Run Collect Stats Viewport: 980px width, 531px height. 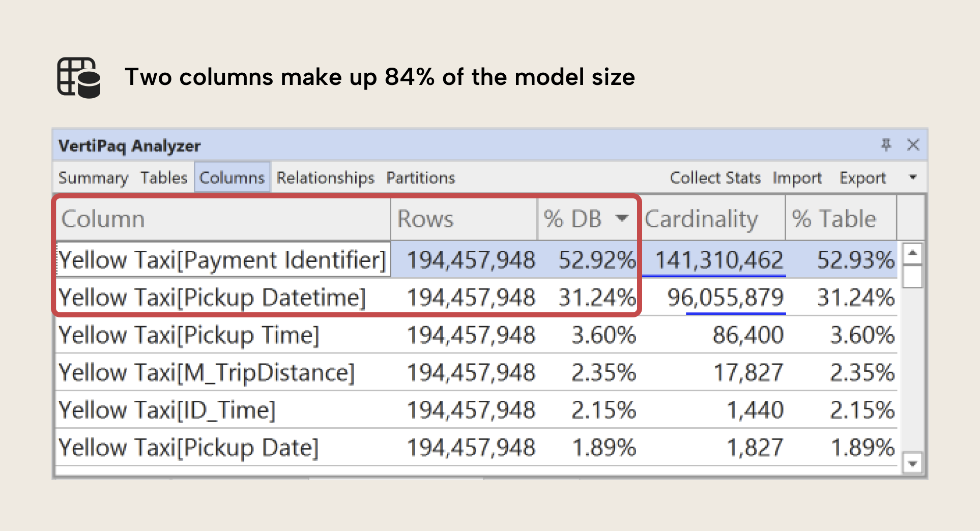pos(715,178)
